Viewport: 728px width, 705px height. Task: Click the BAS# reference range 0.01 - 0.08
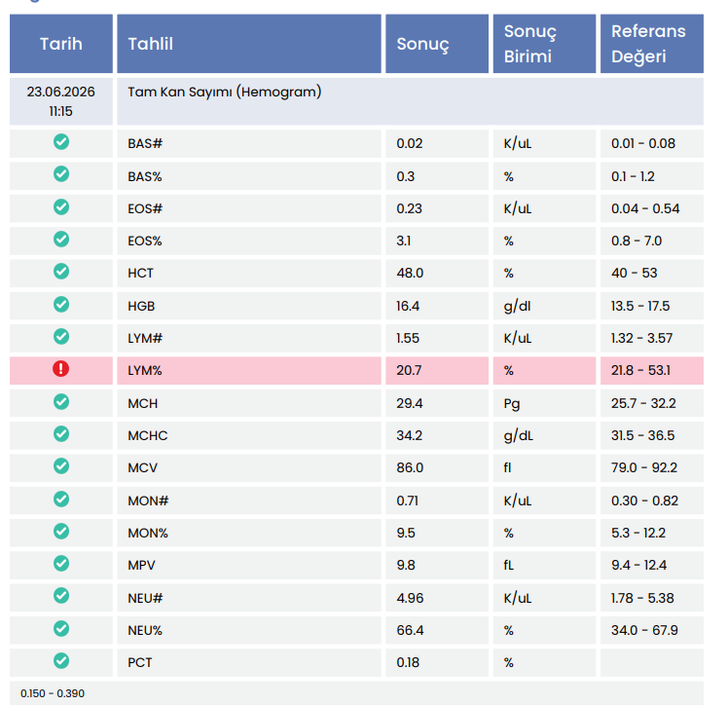click(643, 143)
